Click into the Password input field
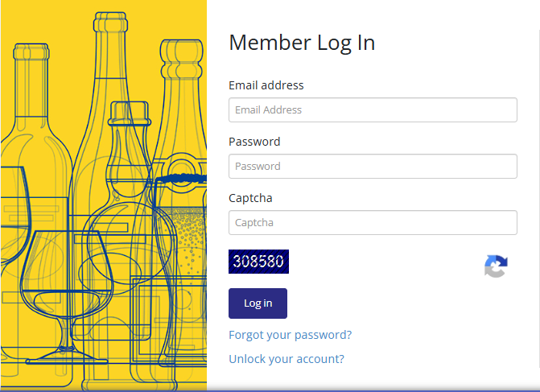Viewport: 540px width, 392px height. [373, 167]
